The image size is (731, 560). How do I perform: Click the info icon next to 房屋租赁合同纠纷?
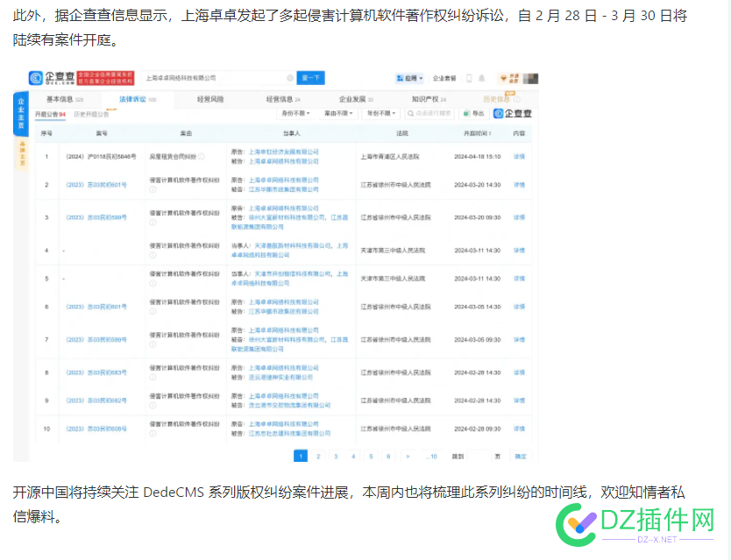(202, 157)
